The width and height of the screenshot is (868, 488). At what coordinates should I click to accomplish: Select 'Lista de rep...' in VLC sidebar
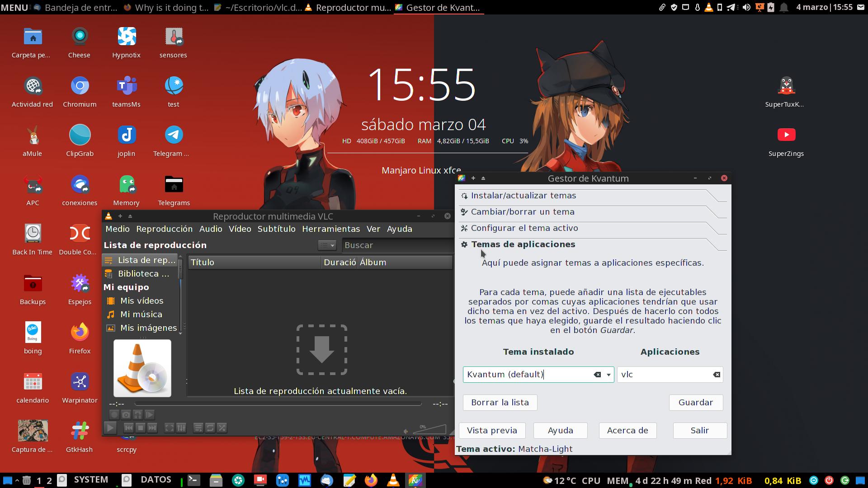pos(141,260)
